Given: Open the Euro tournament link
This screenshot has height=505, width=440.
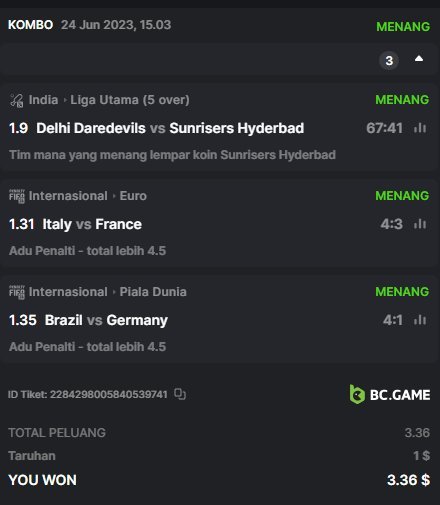Looking at the screenshot, I should 133,196.
